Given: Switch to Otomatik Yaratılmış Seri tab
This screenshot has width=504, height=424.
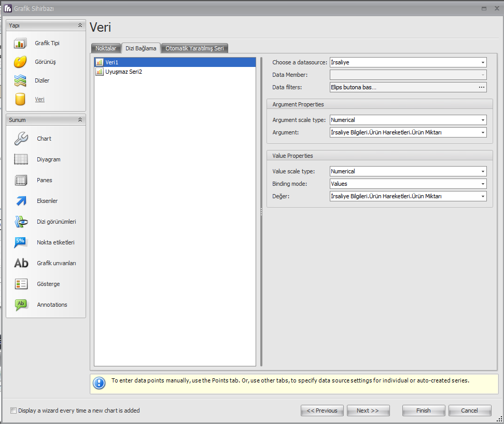Looking at the screenshot, I should [194, 48].
